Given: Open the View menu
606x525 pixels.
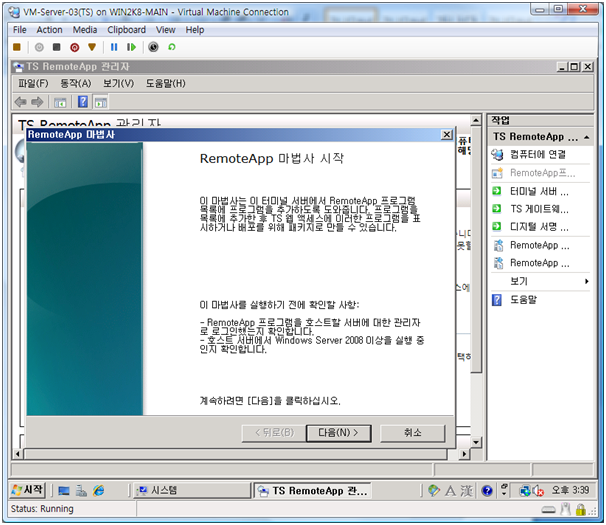Looking at the screenshot, I should [166, 30].
